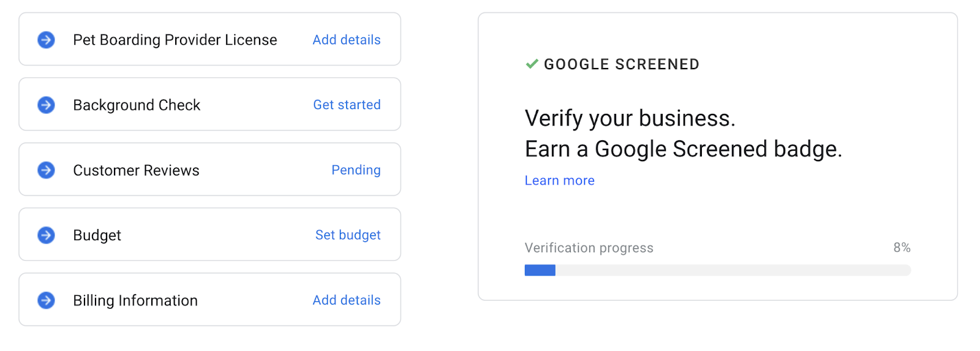Select the Billing Information label

[135, 301]
